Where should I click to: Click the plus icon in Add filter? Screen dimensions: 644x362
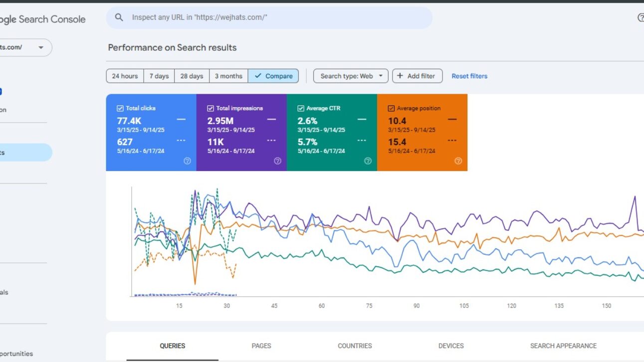pos(400,76)
